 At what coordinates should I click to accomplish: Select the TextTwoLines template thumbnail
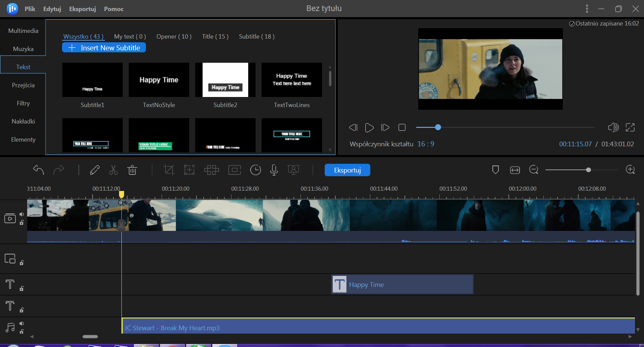(x=292, y=80)
